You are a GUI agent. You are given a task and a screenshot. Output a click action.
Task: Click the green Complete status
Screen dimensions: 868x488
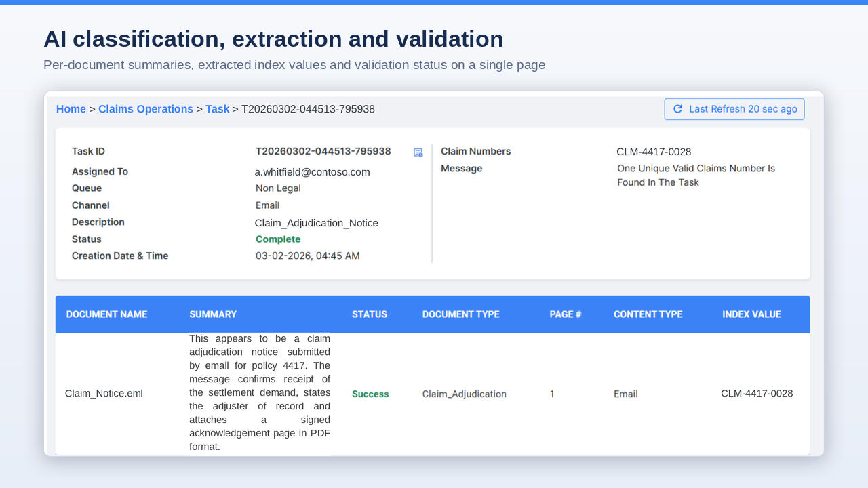click(x=278, y=239)
